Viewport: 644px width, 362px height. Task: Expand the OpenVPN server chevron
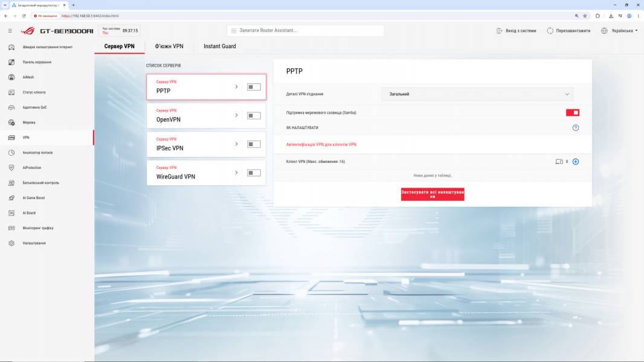coord(237,115)
